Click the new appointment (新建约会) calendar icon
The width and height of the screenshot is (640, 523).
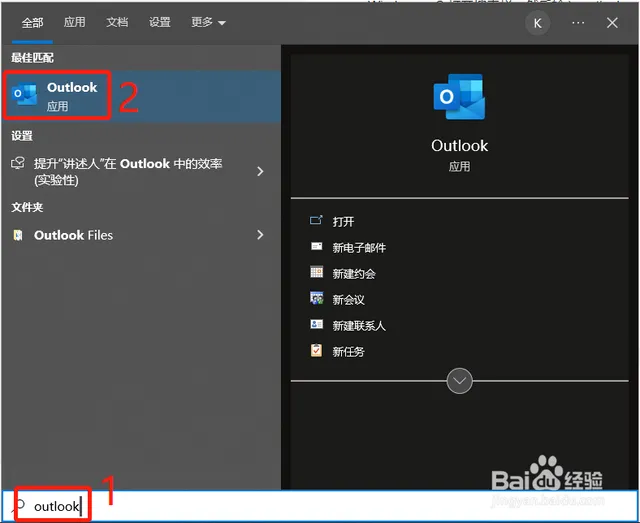pos(316,272)
